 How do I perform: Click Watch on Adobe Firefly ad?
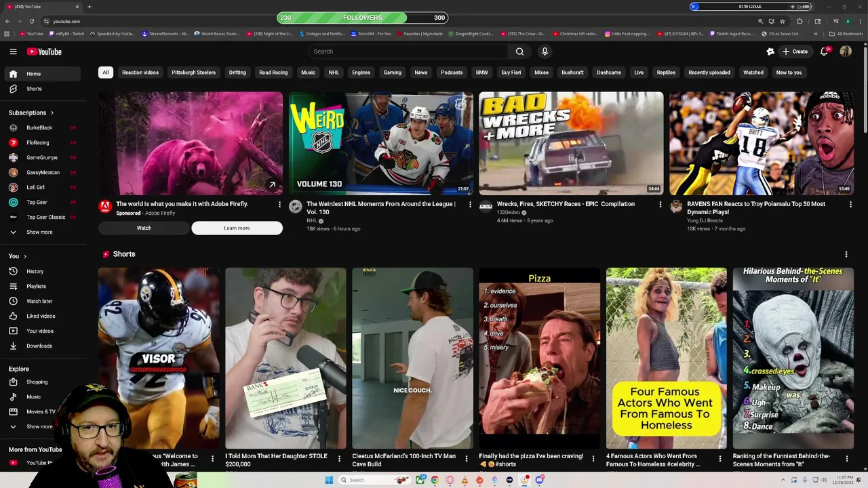(x=144, y=228)
